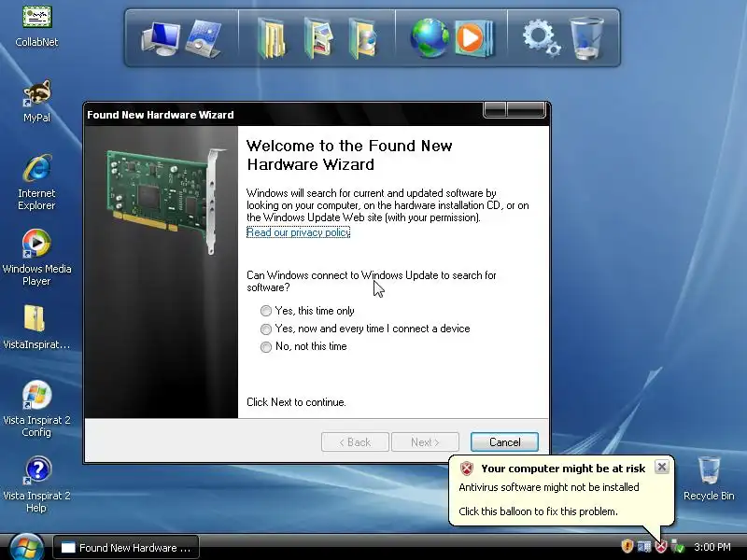Image resolution: width=747 pixels, height=560 pixels.
Task: Click 'Antivirus software might not be installed' text
Action: click(549, 487)
